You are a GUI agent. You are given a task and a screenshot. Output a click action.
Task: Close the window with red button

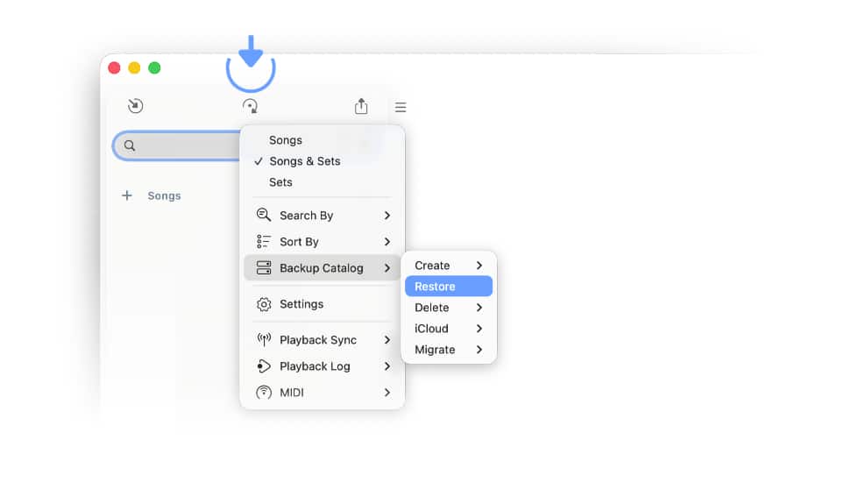(114, 67)
